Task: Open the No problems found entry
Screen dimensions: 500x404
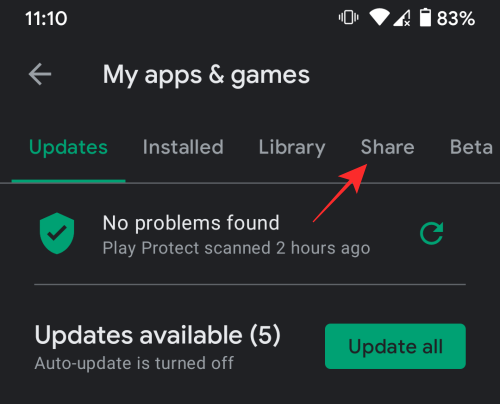Action: pyautogui.click(x=191, y=223)
